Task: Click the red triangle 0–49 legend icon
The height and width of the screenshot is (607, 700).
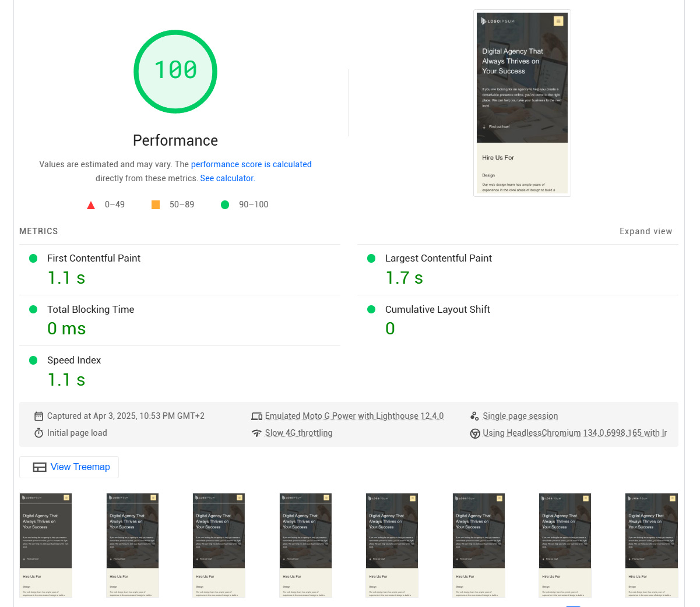Action: point(91,205)
